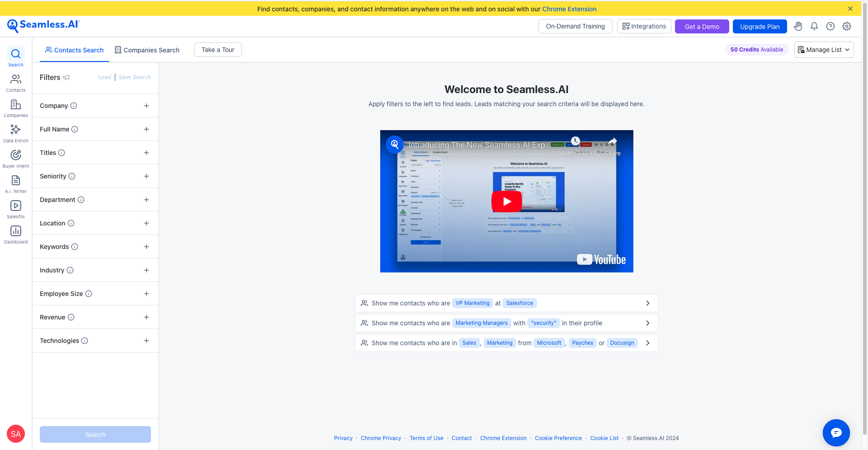Image resolution: width=868 pixels, height=450 pixels.
Task: Click the Department filter info icon
Action: [81, 200]
